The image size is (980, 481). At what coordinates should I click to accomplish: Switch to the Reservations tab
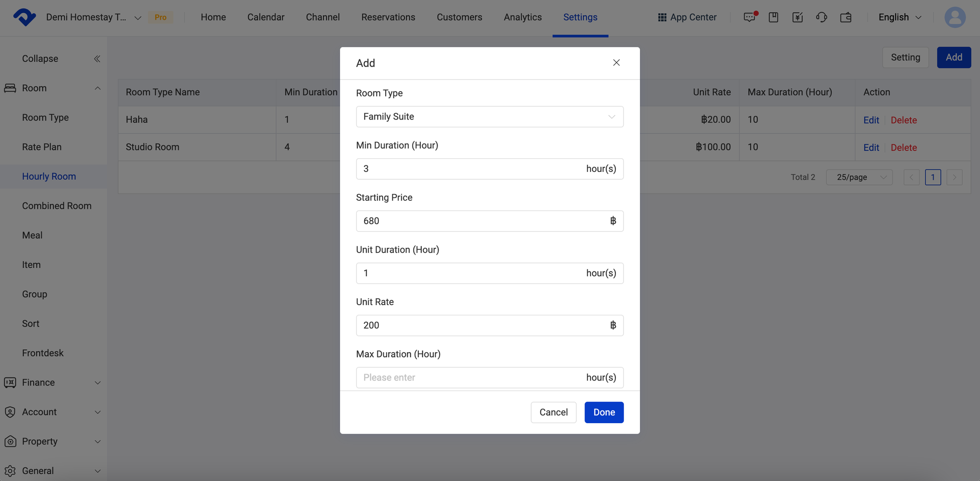388,17
